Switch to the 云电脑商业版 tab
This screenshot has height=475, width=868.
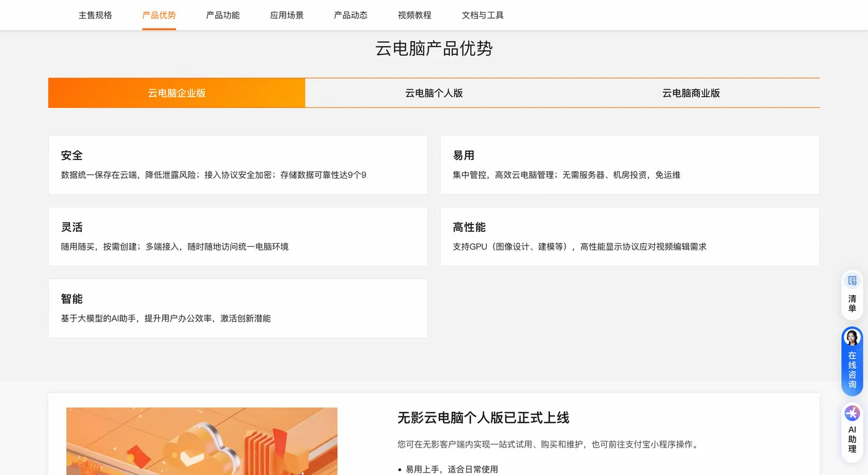(691, 93)
